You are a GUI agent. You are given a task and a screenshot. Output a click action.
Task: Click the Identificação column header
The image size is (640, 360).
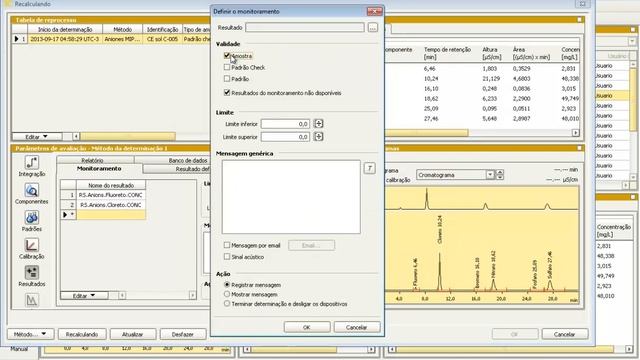click(x=162, y=29)
